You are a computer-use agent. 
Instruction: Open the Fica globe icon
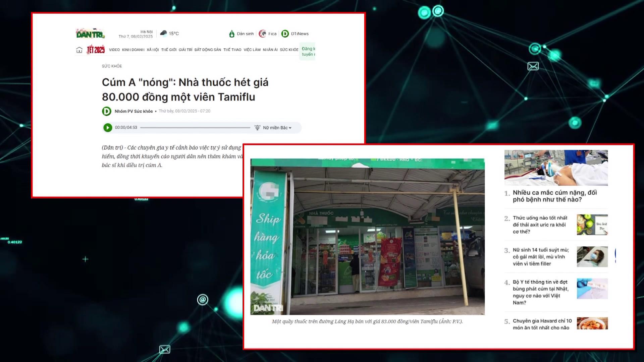coord(262,34)
